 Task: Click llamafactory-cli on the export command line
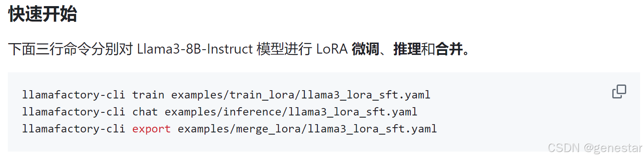click(x=74, y=129)
